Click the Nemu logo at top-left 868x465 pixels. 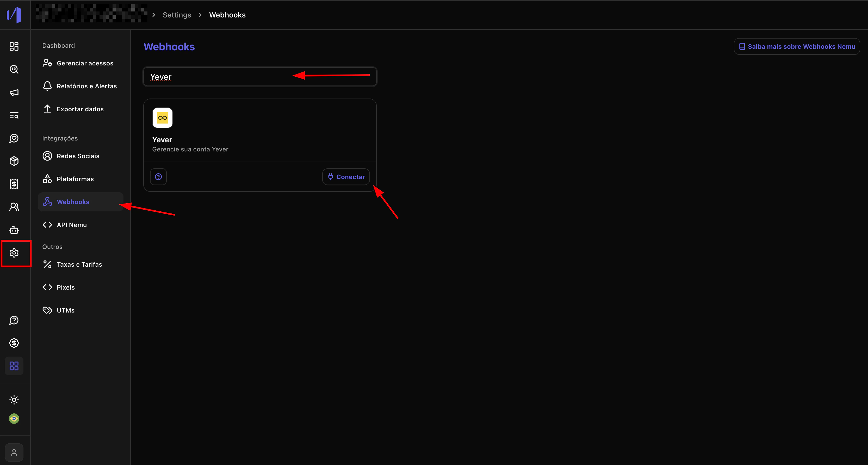tap(14, 15)
